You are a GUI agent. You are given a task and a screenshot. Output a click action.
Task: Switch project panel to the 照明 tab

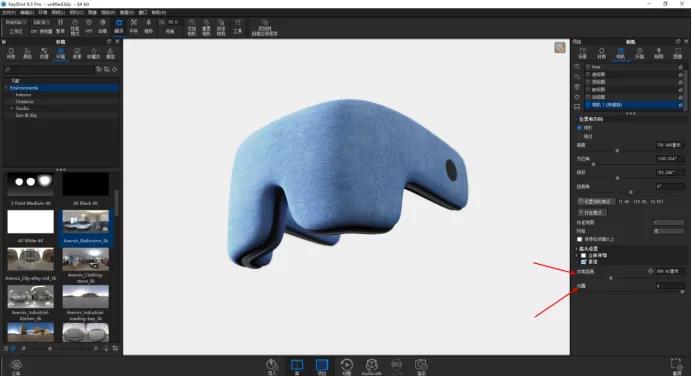click(658, 53)
